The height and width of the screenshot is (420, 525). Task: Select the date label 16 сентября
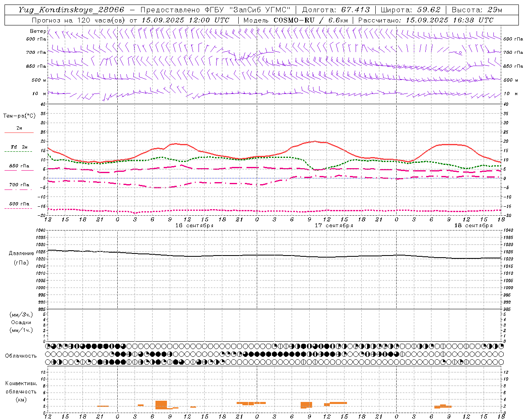[x=194, y=226]
